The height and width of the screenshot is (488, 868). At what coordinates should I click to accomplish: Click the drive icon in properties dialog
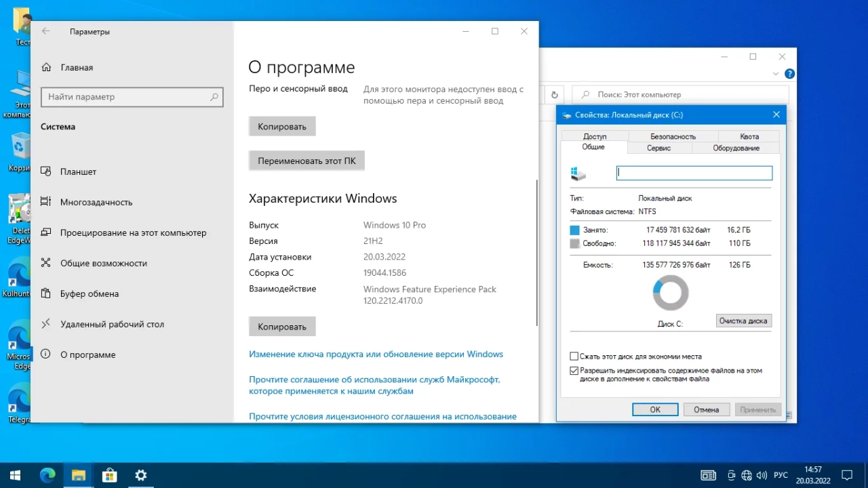click(578, 174)
